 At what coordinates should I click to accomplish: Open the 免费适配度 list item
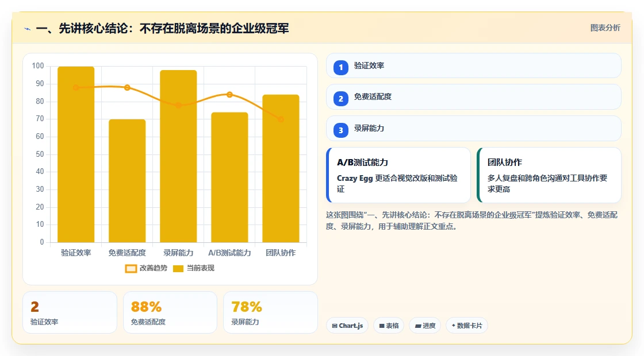(474, 97)
